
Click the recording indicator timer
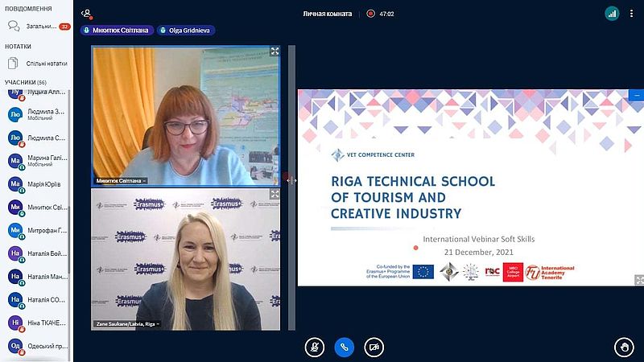click(380, 14)
